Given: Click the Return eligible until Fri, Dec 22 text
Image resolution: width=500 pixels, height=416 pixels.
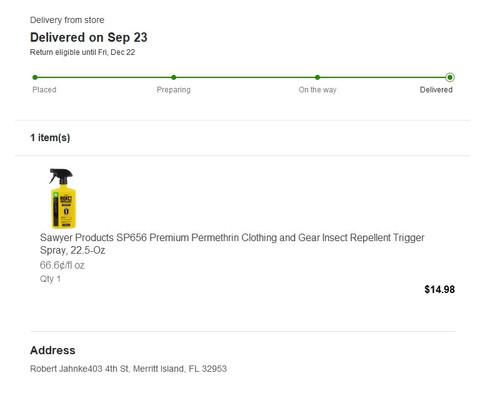Looking at the screenshot, I should pos(82,52).
